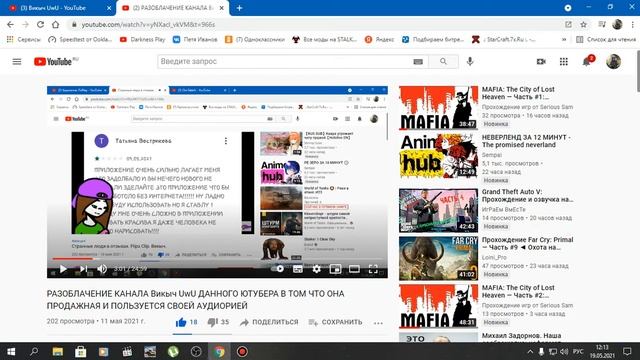Skip to next video
Screen dimensions: 640x360
coord(84,269)
